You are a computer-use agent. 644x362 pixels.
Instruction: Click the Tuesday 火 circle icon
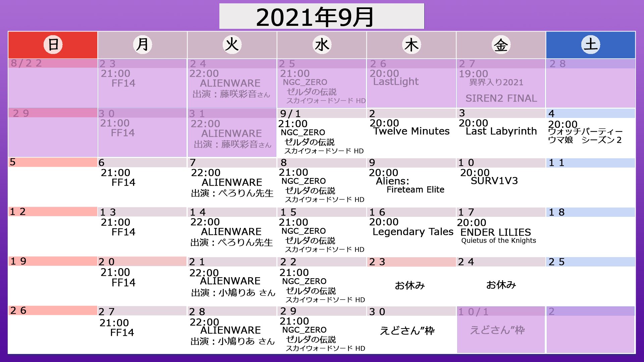tap(232, 45)
